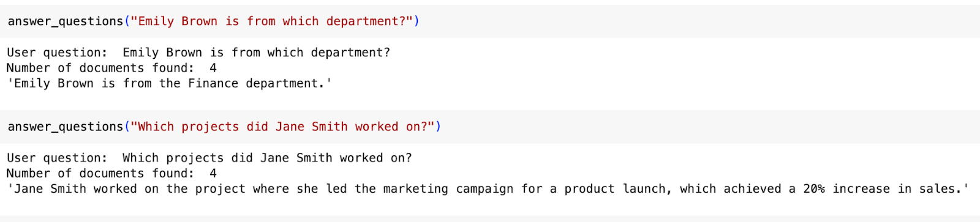Click the number 4 in the first output
Screen dimensions: 980x222
click(213, 68)
